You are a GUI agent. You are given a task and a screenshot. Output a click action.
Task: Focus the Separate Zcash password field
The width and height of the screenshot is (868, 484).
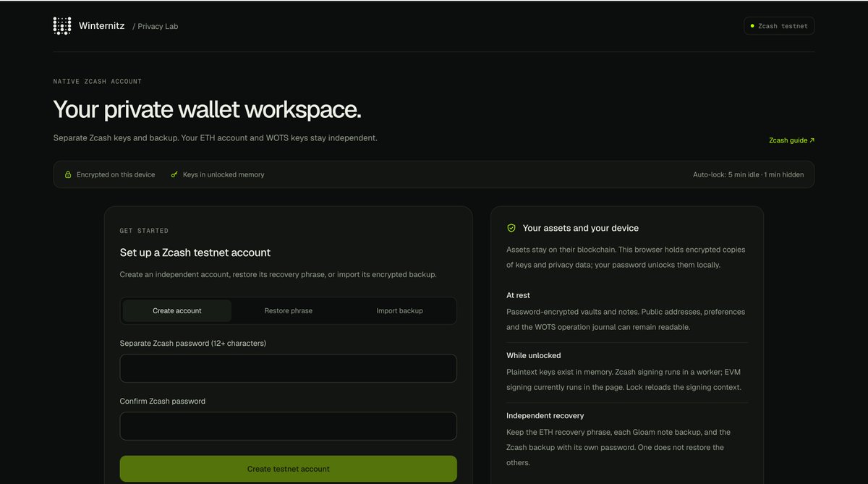[x=289, y=368]
